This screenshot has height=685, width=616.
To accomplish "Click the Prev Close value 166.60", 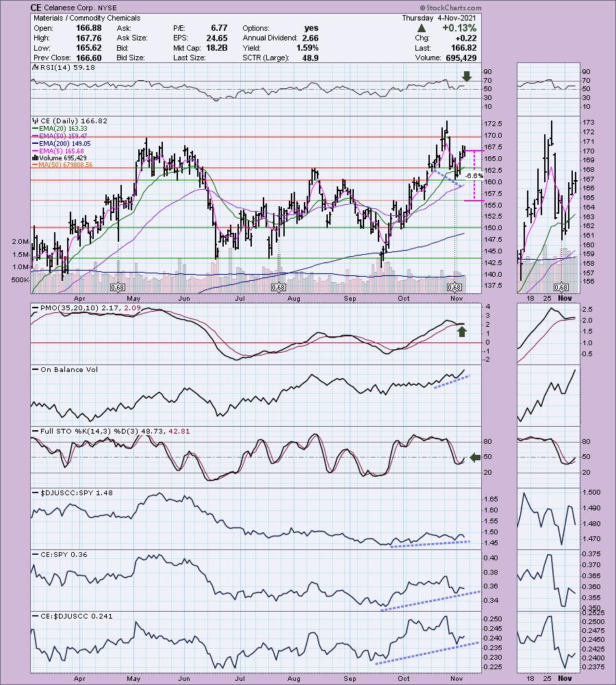I will pos(88,58).
